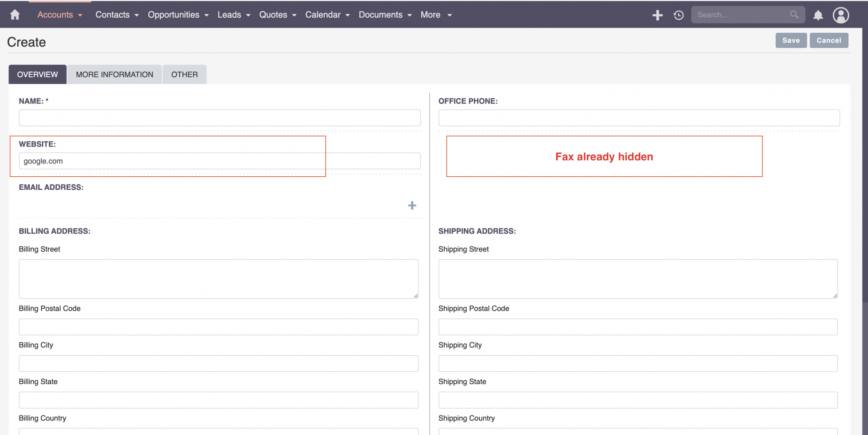Open the Calendar menu item
The image size is (868, 435).
323,14
